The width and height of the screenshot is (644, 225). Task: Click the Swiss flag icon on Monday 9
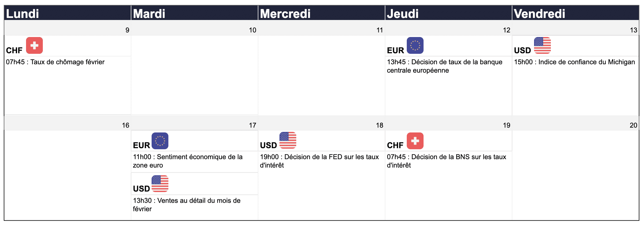pyautogui.click(x=34, y=45)
